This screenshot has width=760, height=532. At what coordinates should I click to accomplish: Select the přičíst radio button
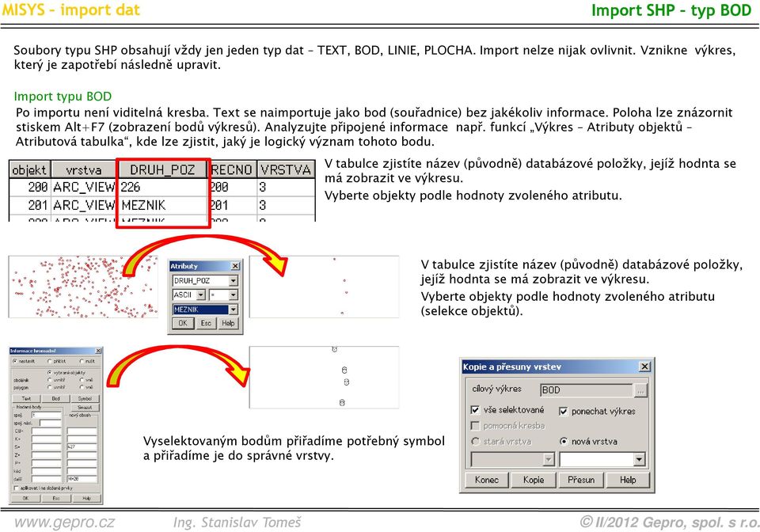49,361
